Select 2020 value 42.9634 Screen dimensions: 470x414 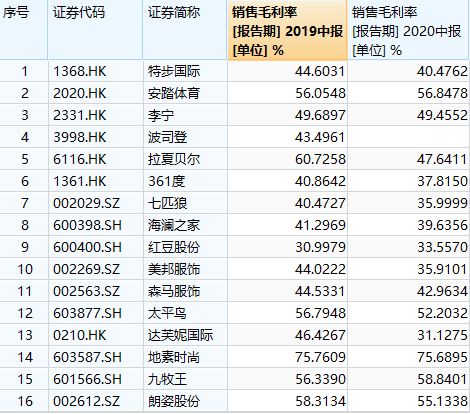(442, 291)
